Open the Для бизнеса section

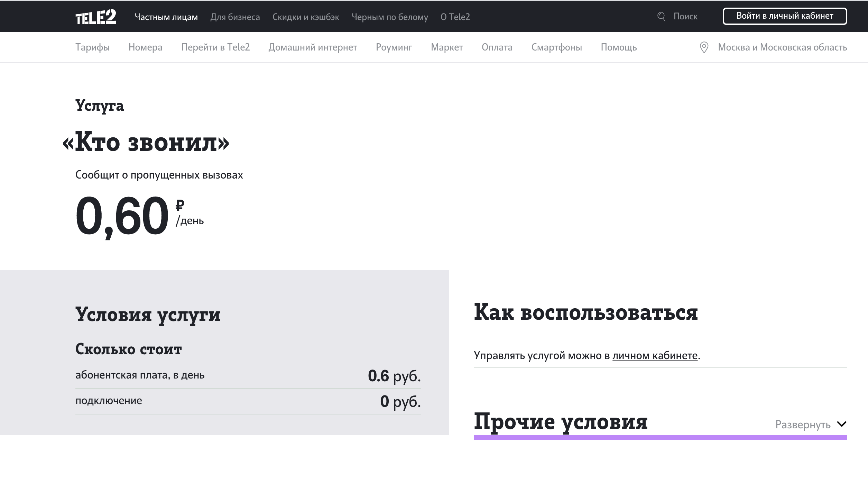click(235, 17)
